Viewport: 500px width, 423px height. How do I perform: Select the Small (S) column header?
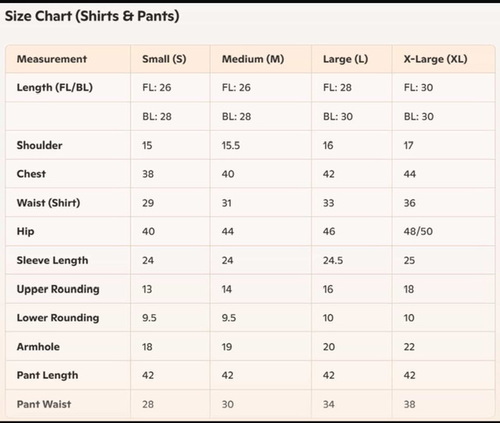(164, 59)
